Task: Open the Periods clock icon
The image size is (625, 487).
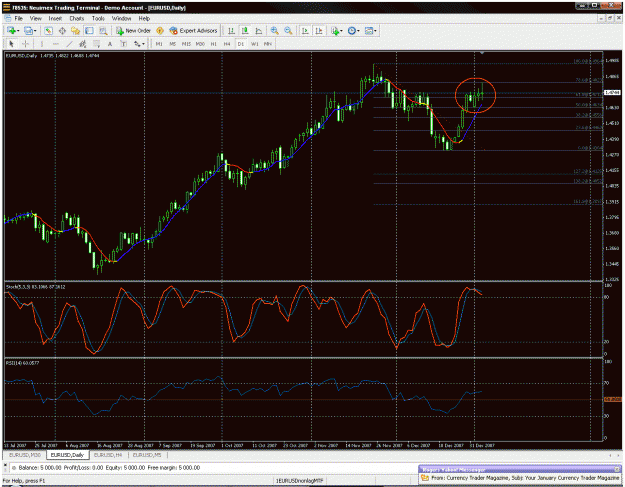Action: [352, 31]
